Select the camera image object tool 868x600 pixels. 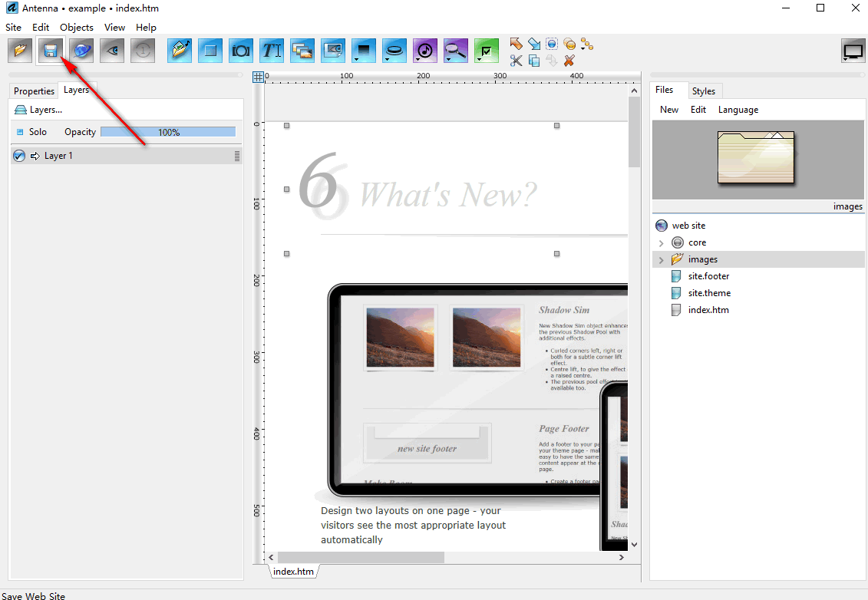[241, 51]
